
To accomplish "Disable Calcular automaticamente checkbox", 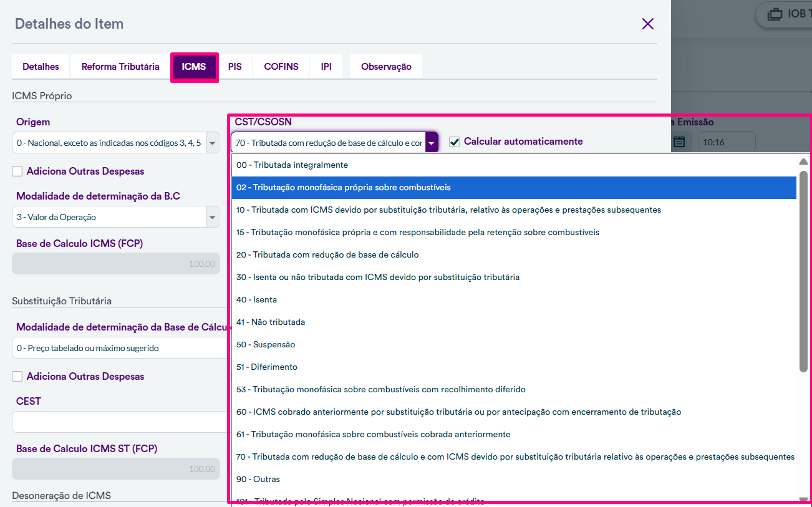I will point(455,142).
